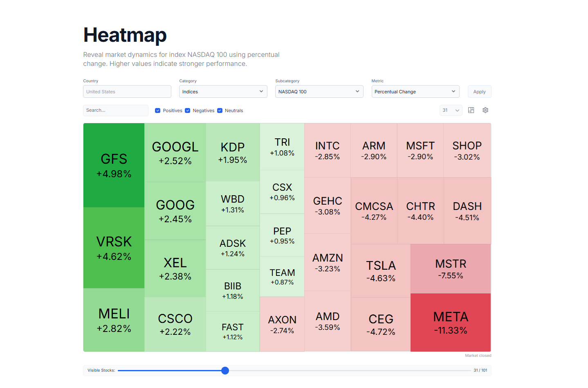Click the TSLA heatmap tile

381,270
